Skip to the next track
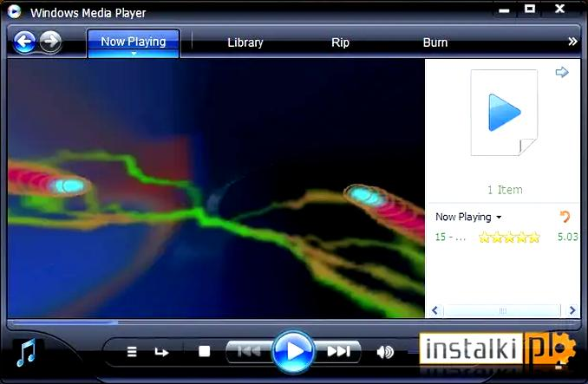Image resolution: width=588 pixels, height=384 pixels. pyautogui.click(x=338, y=351)
